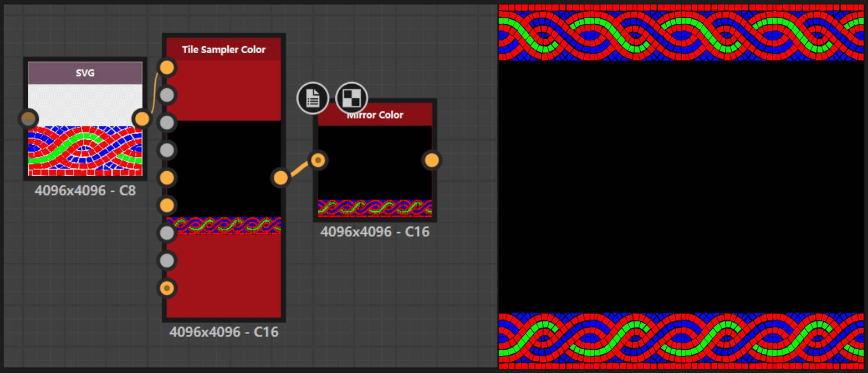Viewport: 868px width, 373px height.
Task: Click the checkerboard icon above Mirror Color node
Action: pos(351,98)
